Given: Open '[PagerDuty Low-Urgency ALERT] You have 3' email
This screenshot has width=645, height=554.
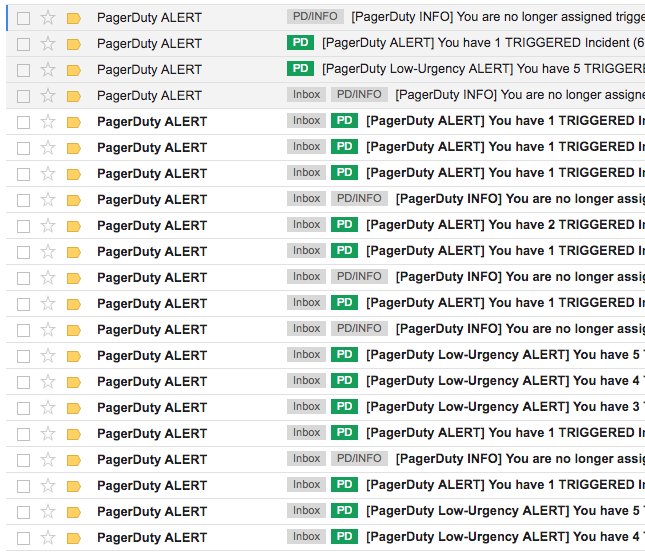Looking at the screenshot, I should [x=505, y=407].
